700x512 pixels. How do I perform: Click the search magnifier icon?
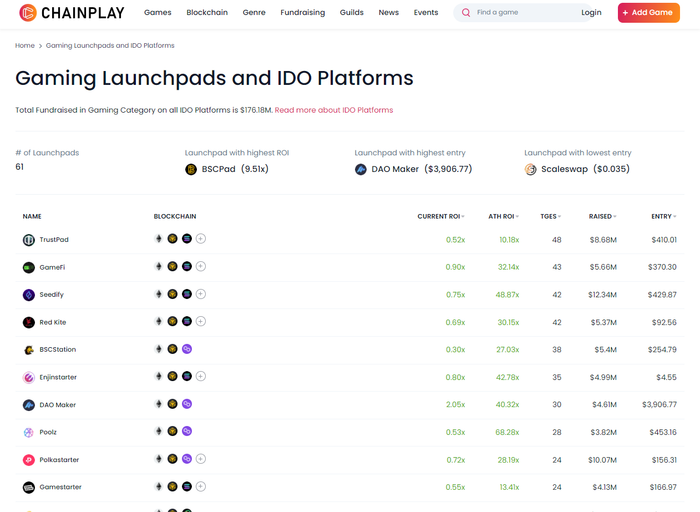pyautogui.click(x=466, y=12)
